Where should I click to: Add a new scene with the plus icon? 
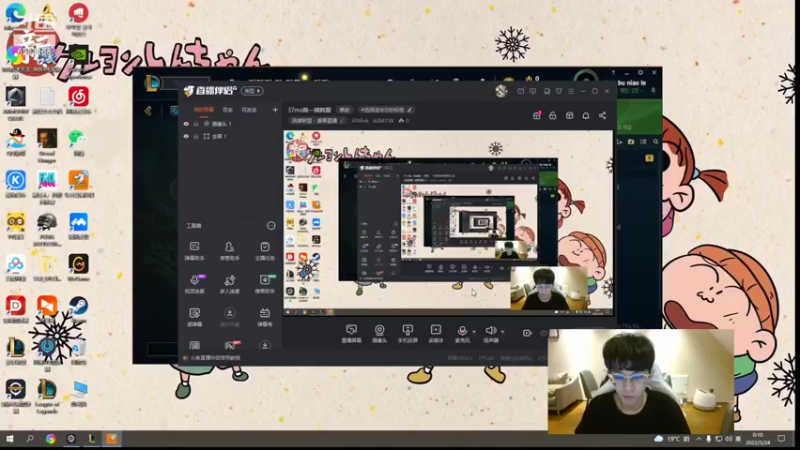click(275, 110)
